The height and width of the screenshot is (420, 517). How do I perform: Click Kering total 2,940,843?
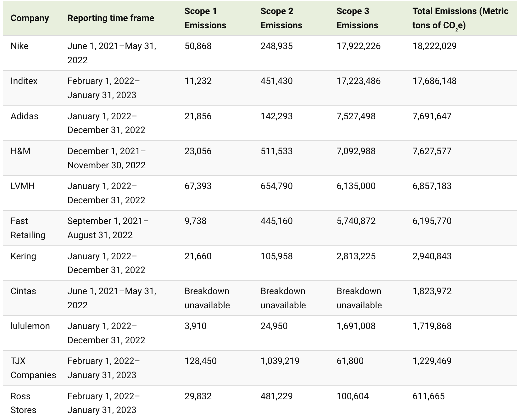tap(432, 256)
